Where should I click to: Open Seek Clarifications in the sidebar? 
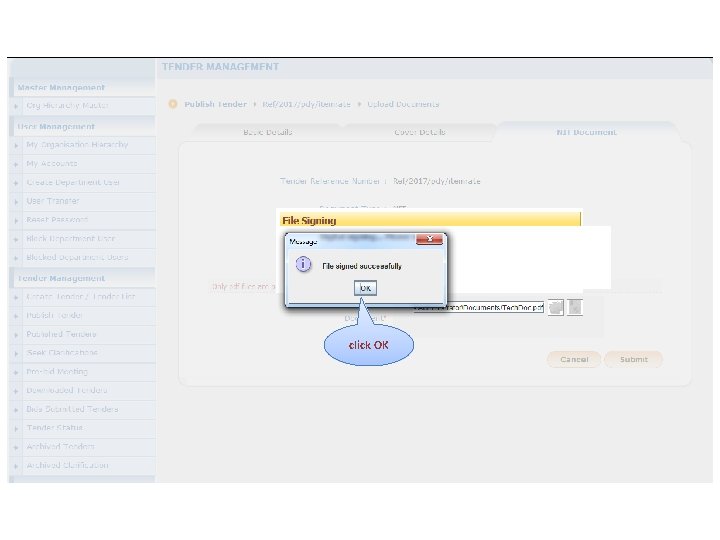pyautogui.click(x=62, y=353)
